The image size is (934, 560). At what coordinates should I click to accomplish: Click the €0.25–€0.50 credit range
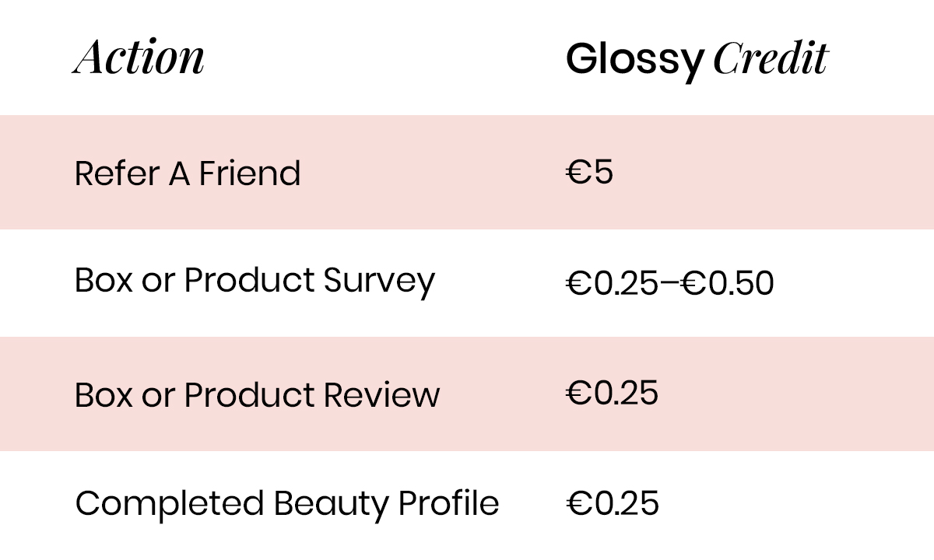[670, 284]
